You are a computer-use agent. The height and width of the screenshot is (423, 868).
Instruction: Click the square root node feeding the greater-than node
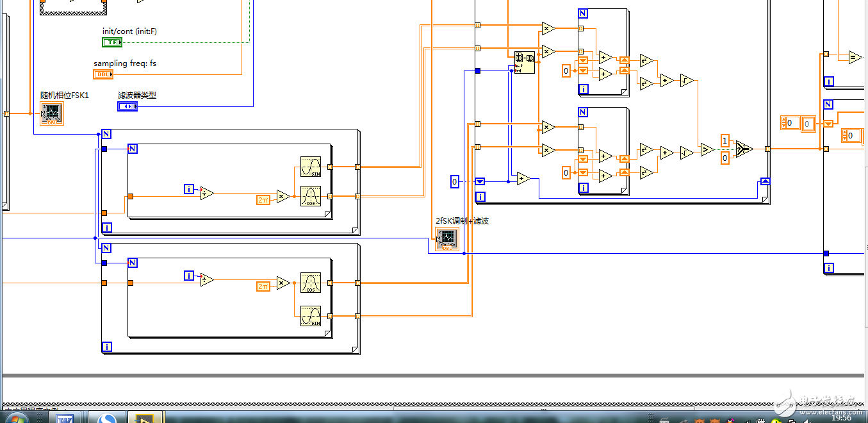click(x=686, y=153)
